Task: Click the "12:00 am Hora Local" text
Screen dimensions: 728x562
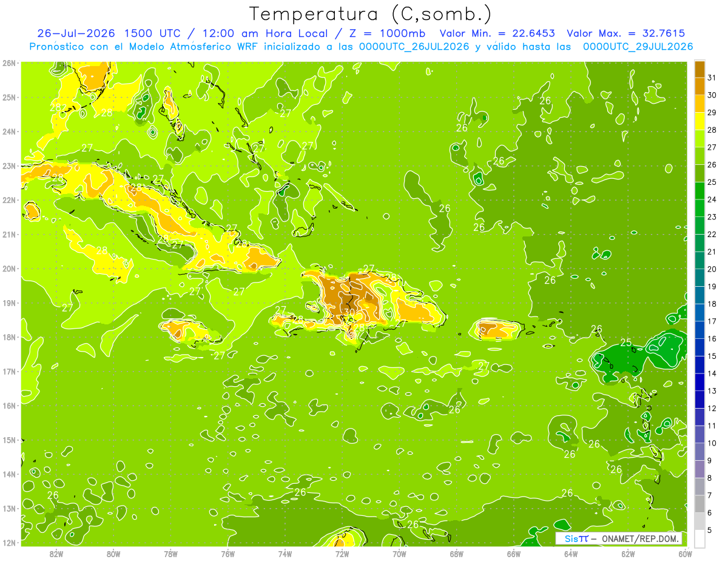Action: (x=265, y=33)
